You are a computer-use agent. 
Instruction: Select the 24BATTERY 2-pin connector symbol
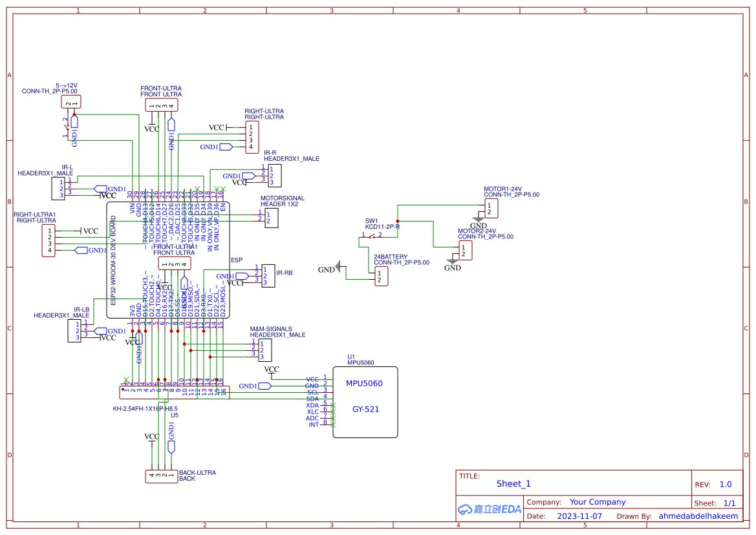(x=380, y=277)
